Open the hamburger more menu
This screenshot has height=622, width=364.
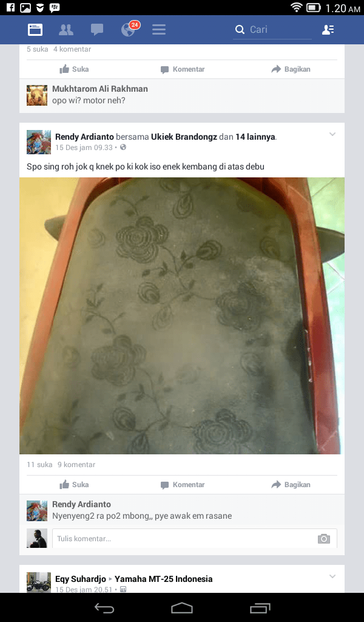pyautogui.click(x=159, y=30)
